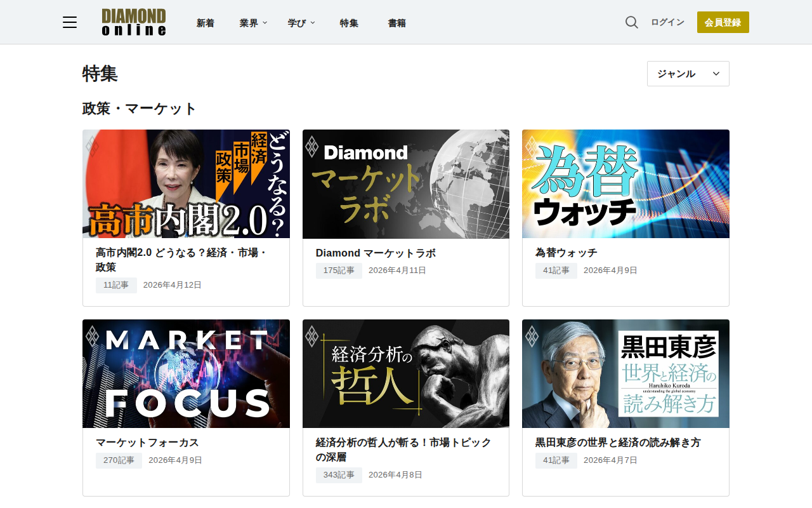Image resolution: width=812 pixels, height=508 pixels.
Task: Click the 政策・マーケット section heading
Action: [x=140, y=109]
